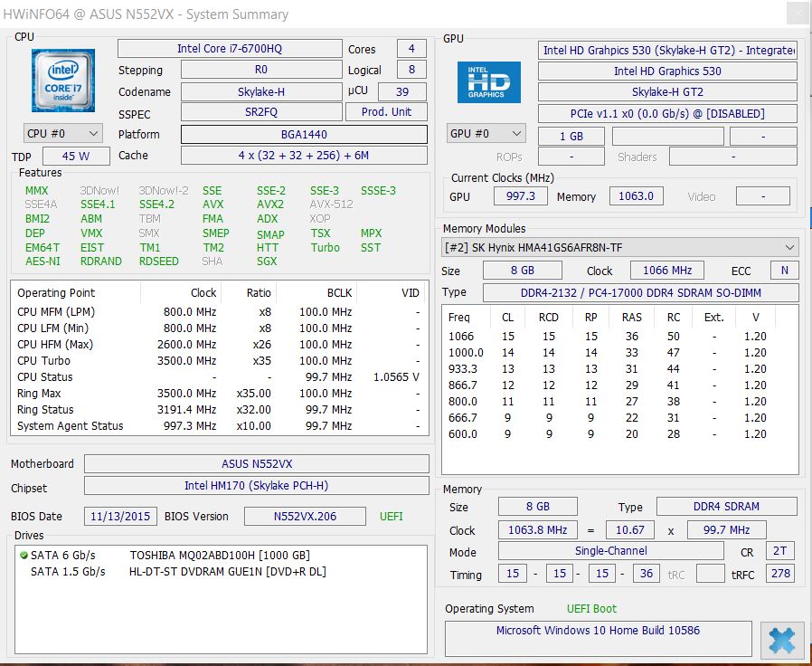
Task: Click the grayed AVX-512 feature label
Action: (332, 205)
